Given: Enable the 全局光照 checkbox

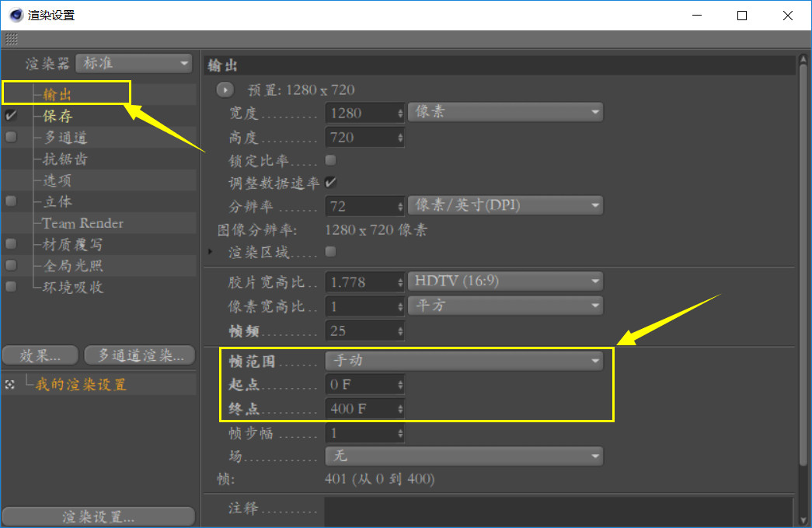Looking at the screenshot, I should (10, 264).
